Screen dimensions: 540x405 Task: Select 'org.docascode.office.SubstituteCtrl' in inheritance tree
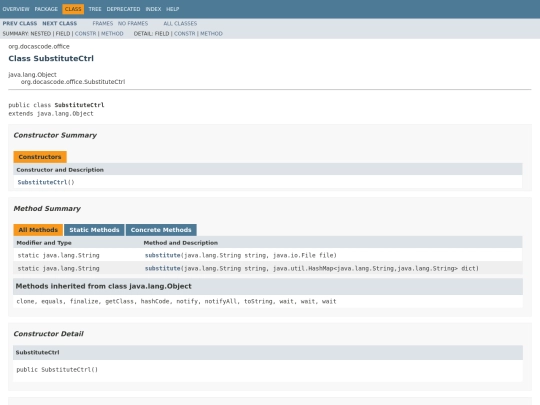tap(73, 82)
